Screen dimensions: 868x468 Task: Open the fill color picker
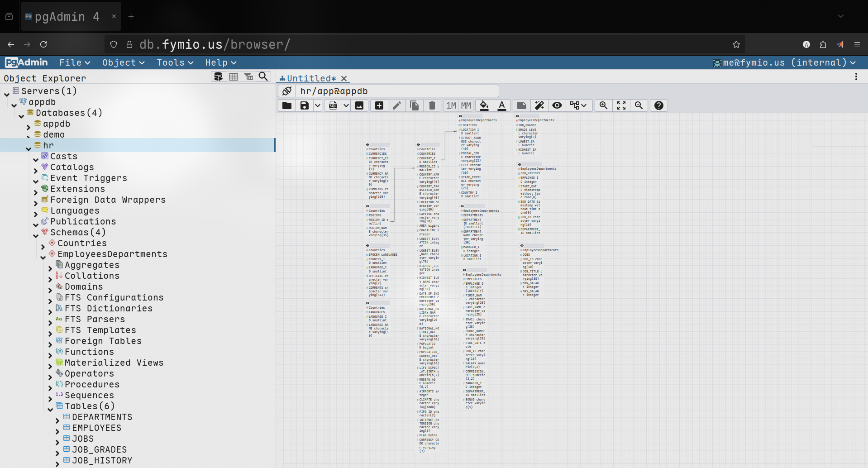[x=484, y=105]
